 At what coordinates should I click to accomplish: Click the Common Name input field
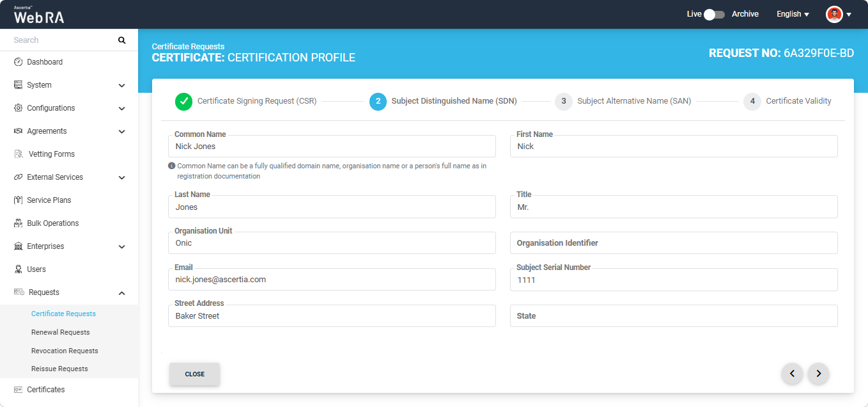(332, 146)
